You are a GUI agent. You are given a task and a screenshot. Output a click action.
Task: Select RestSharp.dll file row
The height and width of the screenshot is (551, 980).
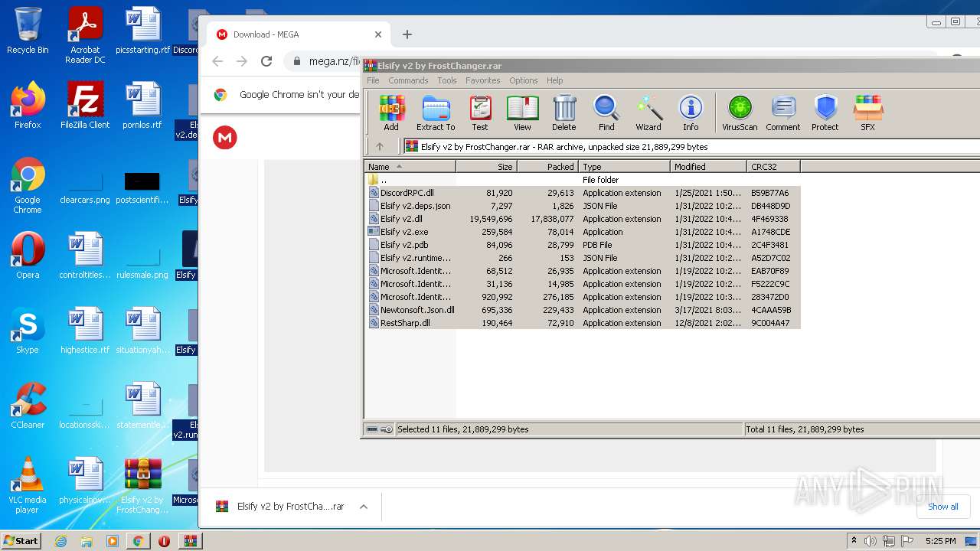coord(582,323)
